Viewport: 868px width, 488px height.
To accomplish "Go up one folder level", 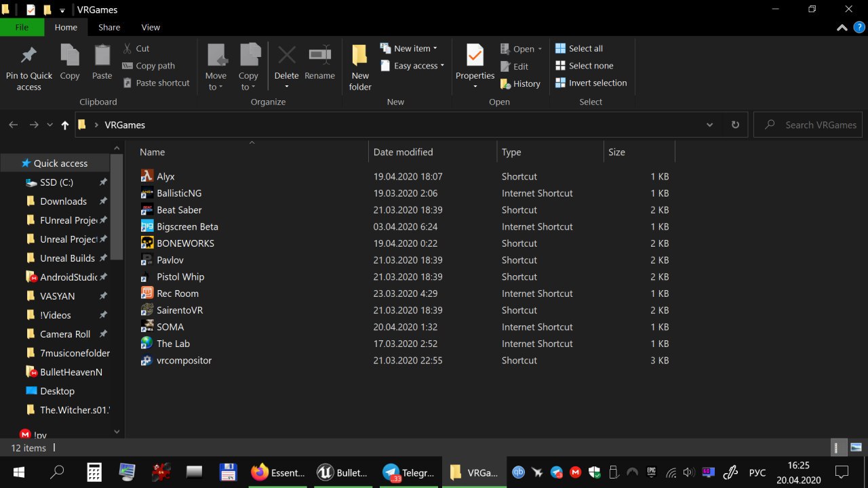I will 64,125.
